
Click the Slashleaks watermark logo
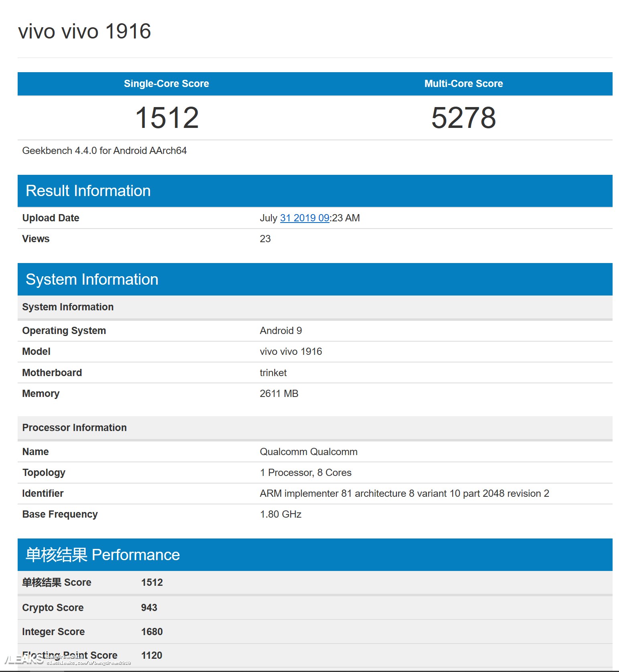(23, 659)
